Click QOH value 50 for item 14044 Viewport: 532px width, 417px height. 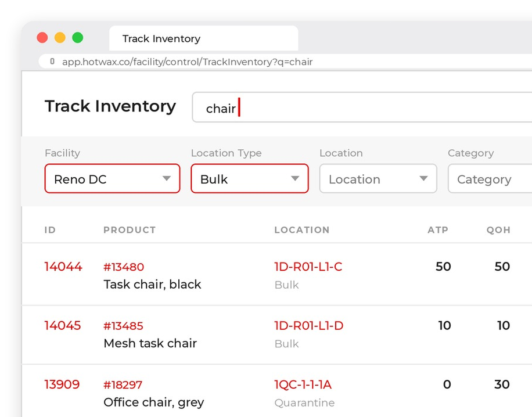pyautogui.click(x=502, y=267)
